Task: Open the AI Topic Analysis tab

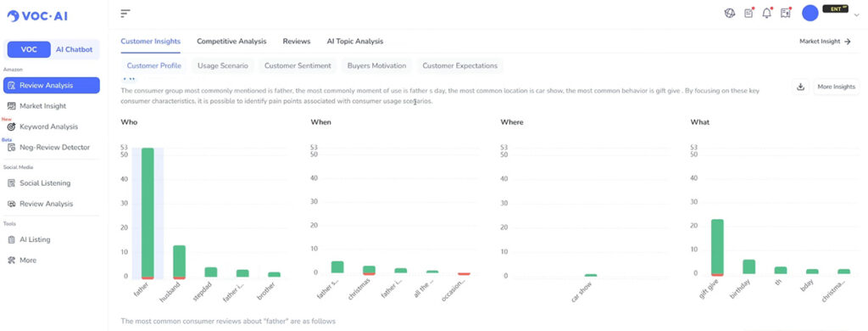Action: point(355,42)
